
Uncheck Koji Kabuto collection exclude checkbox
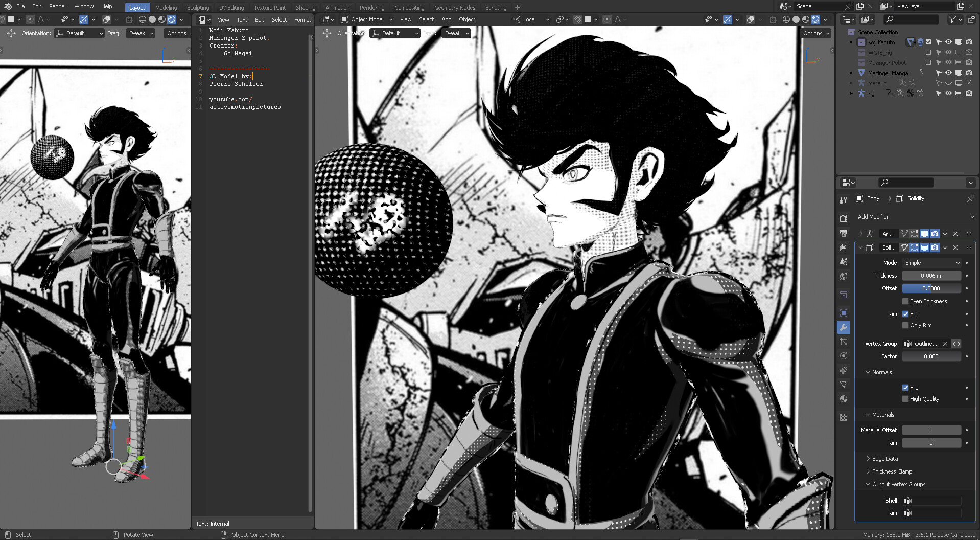click(x=928, y=42)
